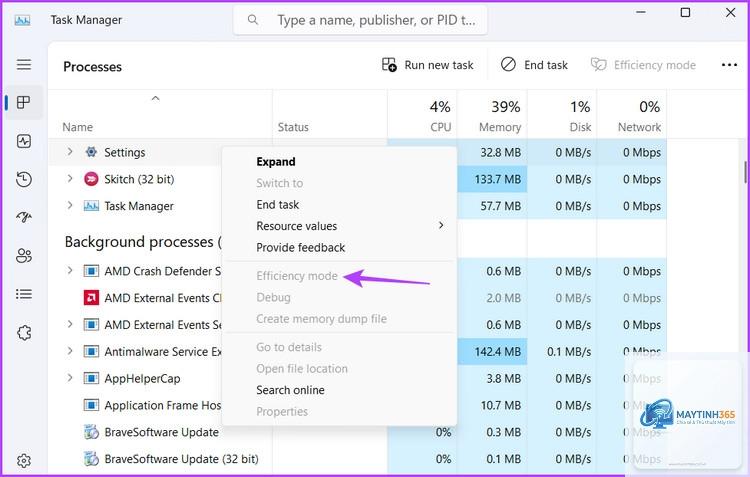
Task: Open the Users sidebar page
Action: 24,256
